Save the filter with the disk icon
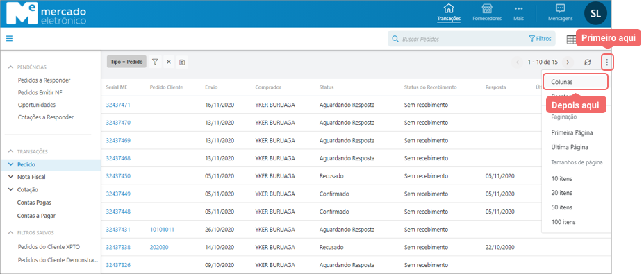Screen dimensions: 644x274 (x=182, y=62)
